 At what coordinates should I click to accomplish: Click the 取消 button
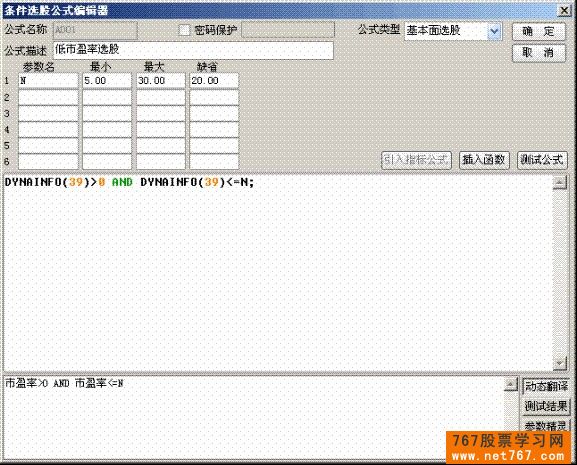(x=538, y=53)
